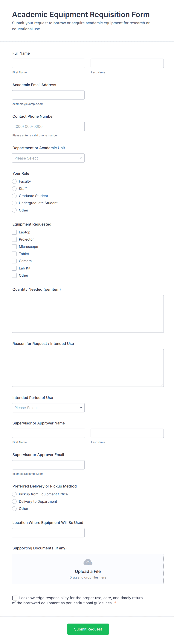Open the Intended Period of Use dropdown
174x644 pixels.
coord(48,408)
